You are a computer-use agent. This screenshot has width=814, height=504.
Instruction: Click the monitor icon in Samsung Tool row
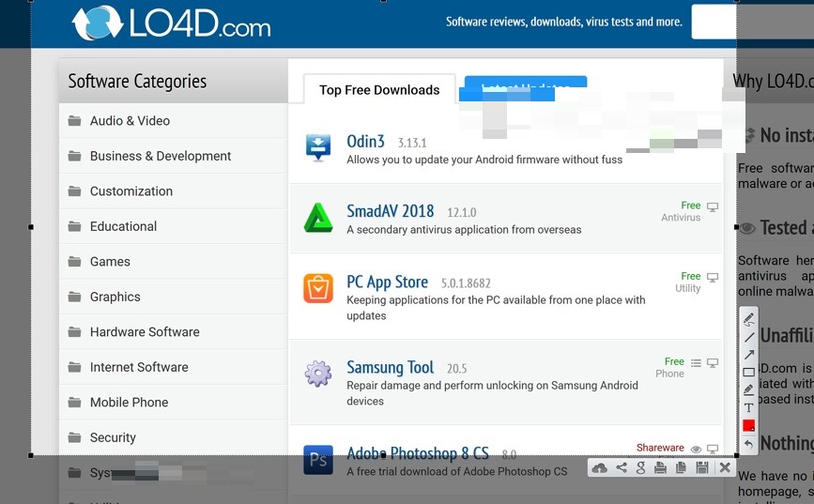[x=713, y=363]
